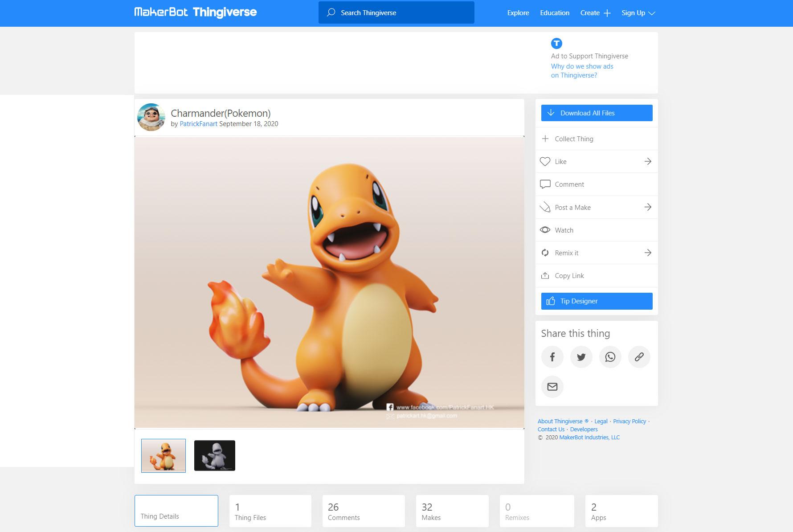This screenshot has height=532, width=793.
Task: Open the Developers footer link
Action: [x=584, y=429]
